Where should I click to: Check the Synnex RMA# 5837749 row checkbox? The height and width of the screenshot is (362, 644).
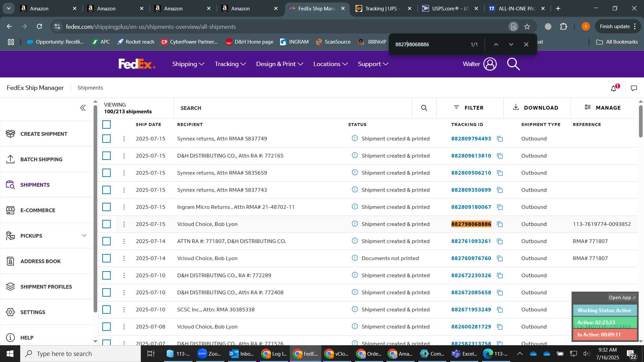[107, 139]
